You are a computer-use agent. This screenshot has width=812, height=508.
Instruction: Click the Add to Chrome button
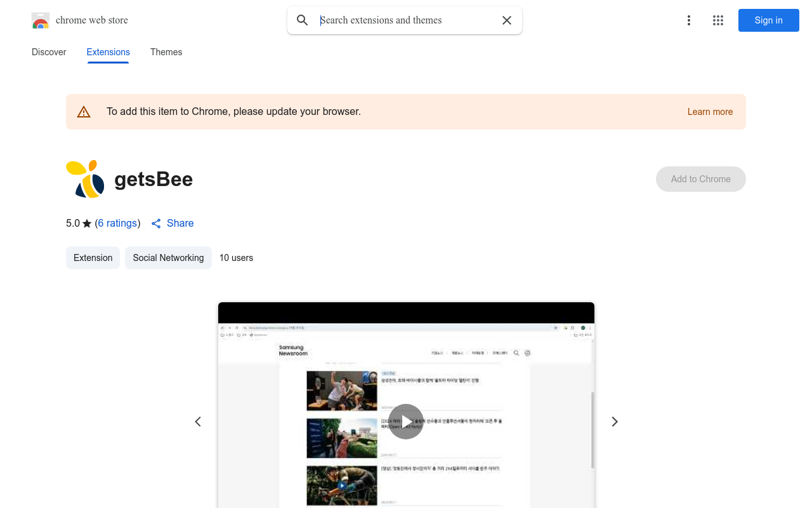(700, 179)
